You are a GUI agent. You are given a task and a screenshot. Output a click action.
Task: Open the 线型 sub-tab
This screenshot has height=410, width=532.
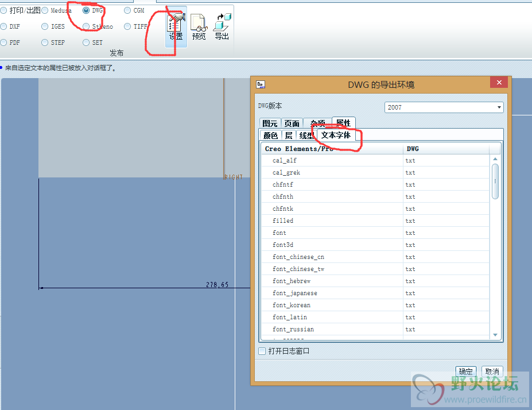(x=306, y=136)
